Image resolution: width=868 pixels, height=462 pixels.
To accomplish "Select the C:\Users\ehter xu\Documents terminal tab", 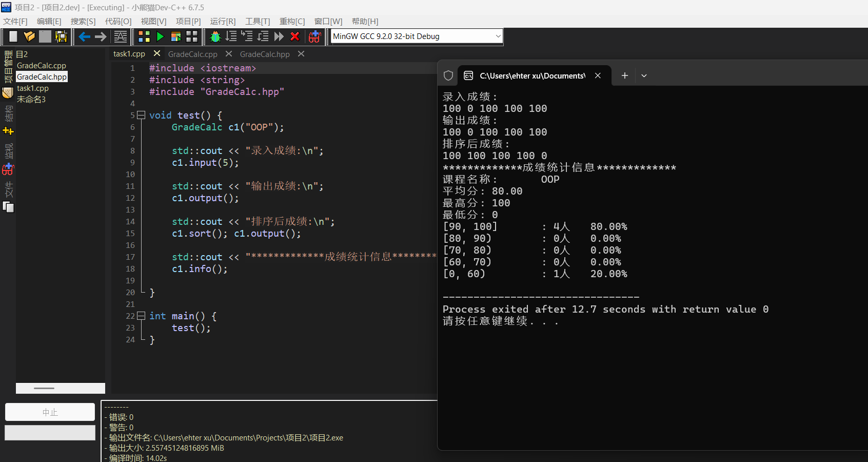I will (x=532, y=75).
